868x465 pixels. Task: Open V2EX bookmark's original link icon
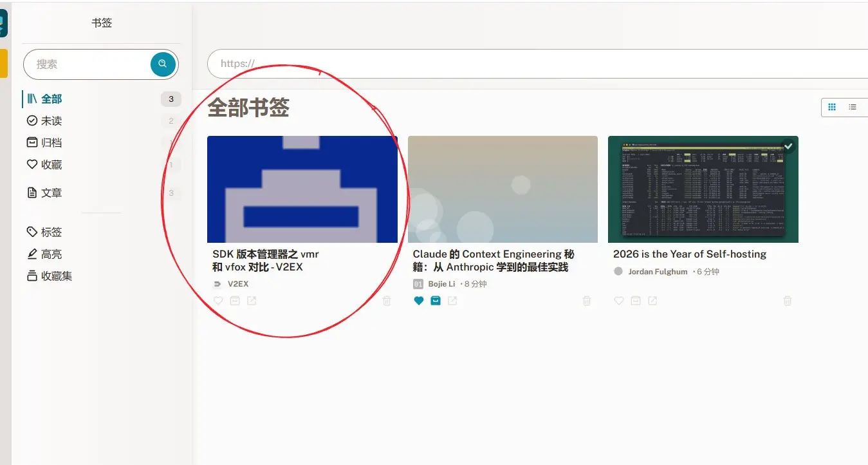tap(252, 301)
